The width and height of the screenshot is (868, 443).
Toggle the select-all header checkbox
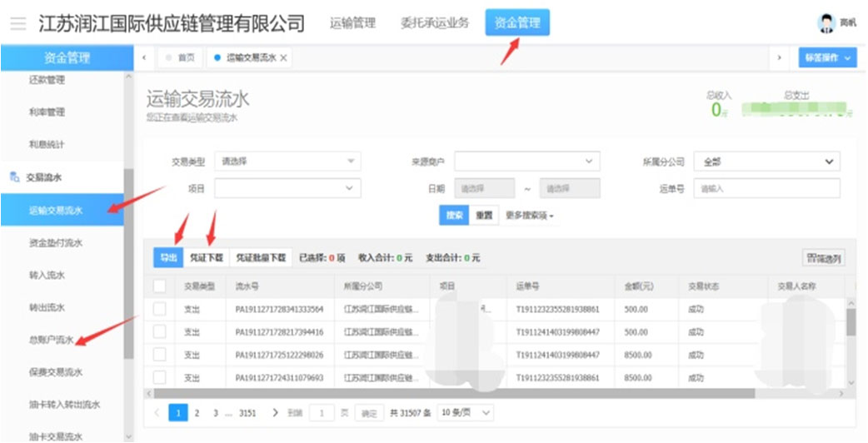pos(160,286)
